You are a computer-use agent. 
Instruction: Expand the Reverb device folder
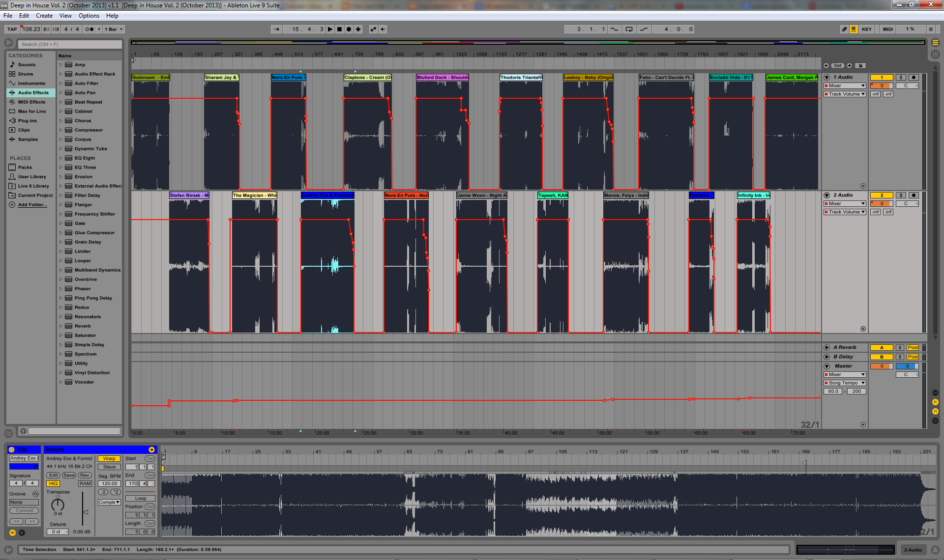61,326
